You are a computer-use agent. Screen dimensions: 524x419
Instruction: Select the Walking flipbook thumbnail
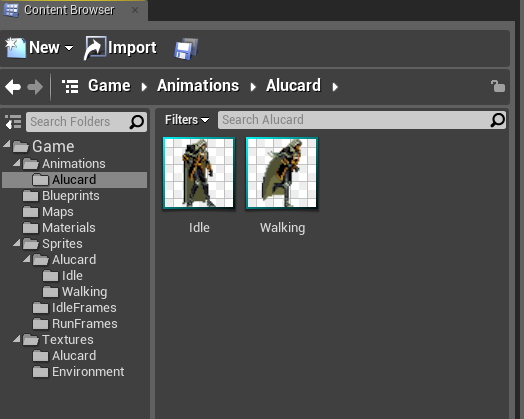pyautogui.click(x=282, y=173)
